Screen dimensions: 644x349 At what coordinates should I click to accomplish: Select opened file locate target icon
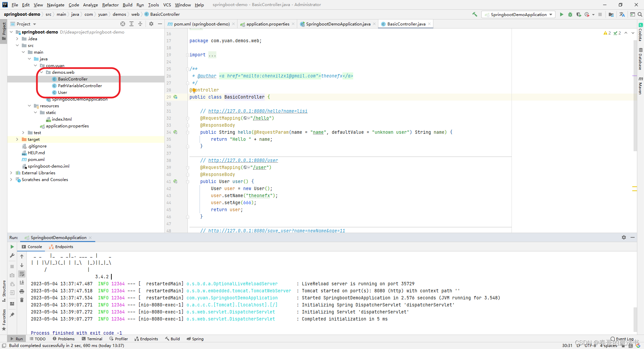[x=123, y=24]
